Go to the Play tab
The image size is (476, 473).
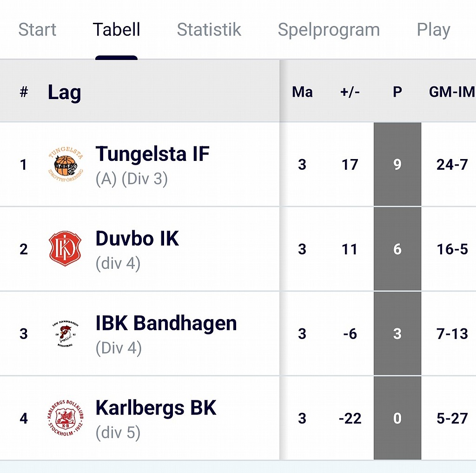coord(433,30)
